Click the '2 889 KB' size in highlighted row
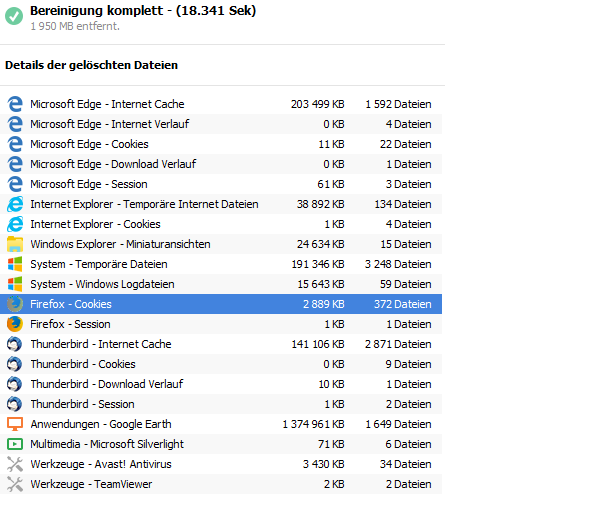607x517 pixels. (x=324, y=304)
